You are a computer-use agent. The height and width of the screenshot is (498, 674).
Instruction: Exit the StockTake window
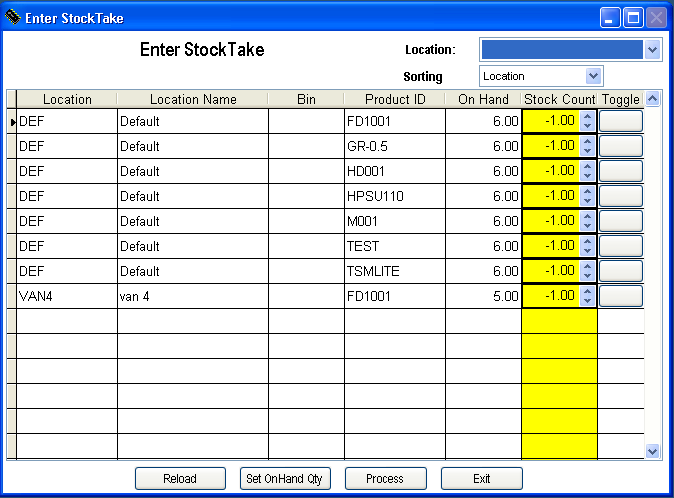(481, 479)
